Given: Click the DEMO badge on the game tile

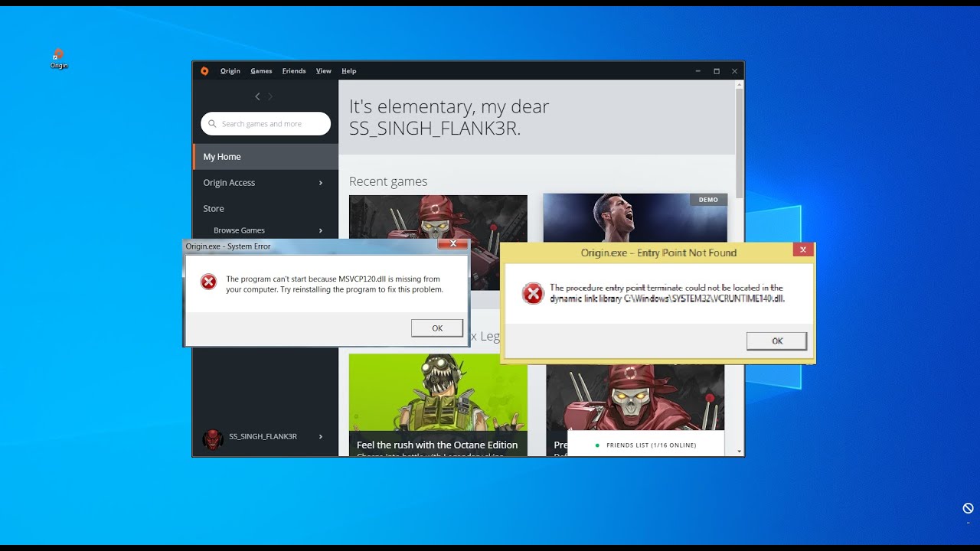Looking at the screenshot, I should point(708,200).
